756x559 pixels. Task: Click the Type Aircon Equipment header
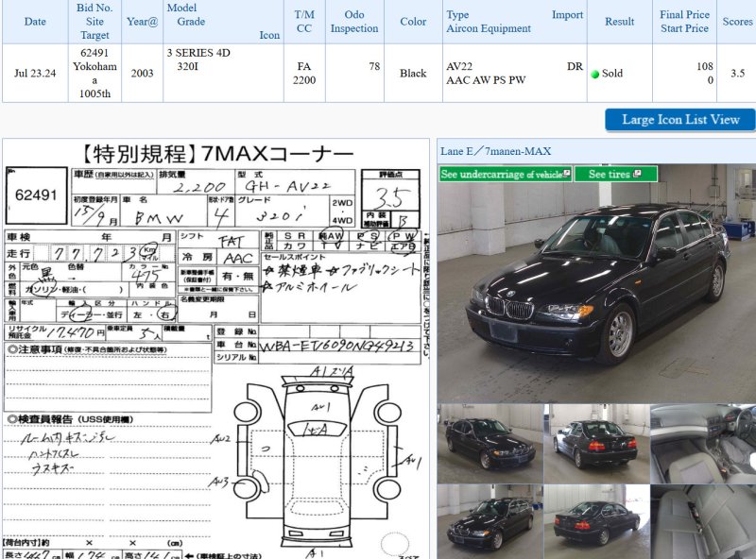pos(514,22)
